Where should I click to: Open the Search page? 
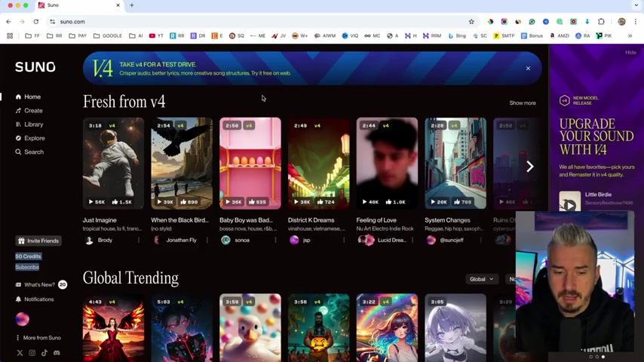pos(29,152)
